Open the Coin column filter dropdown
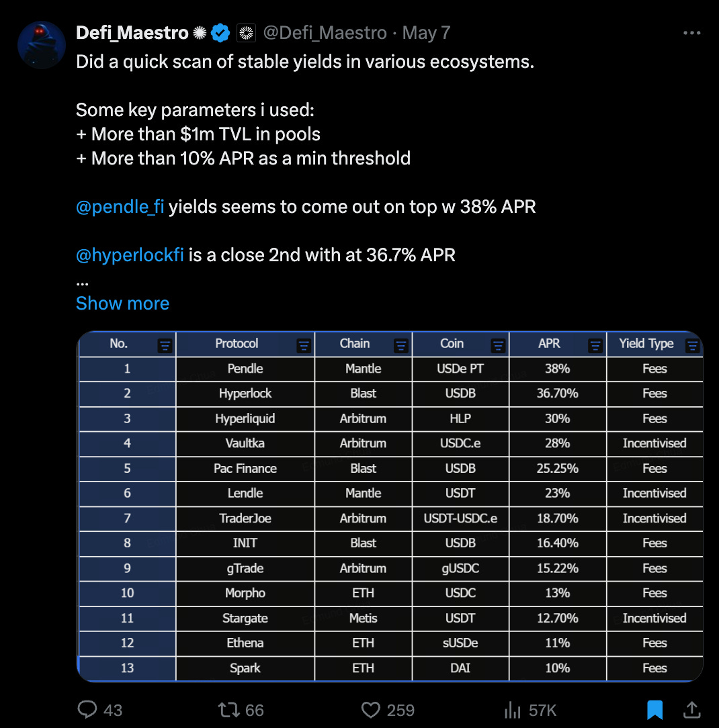 click(x=498, y=345)
